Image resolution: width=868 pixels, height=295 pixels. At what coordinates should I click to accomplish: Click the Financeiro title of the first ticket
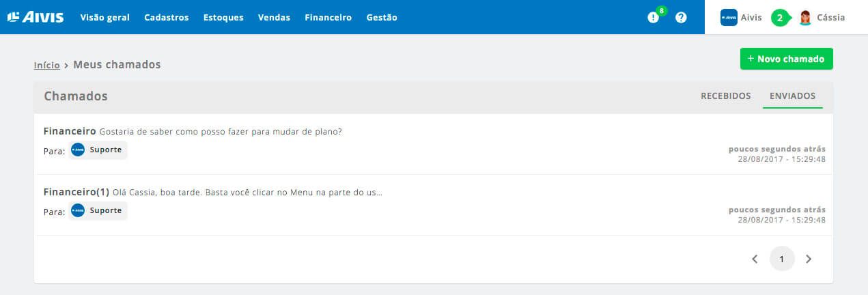tap(70, 131)
